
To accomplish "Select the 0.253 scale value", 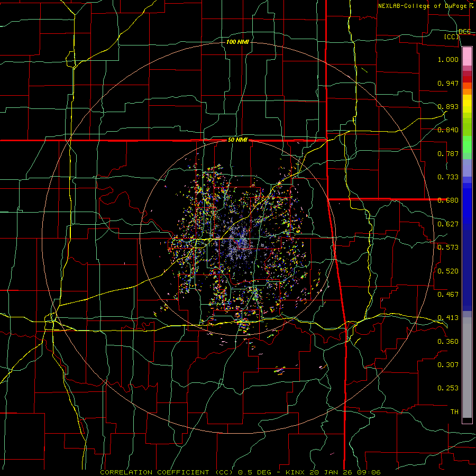I will (x=448, y=388).
